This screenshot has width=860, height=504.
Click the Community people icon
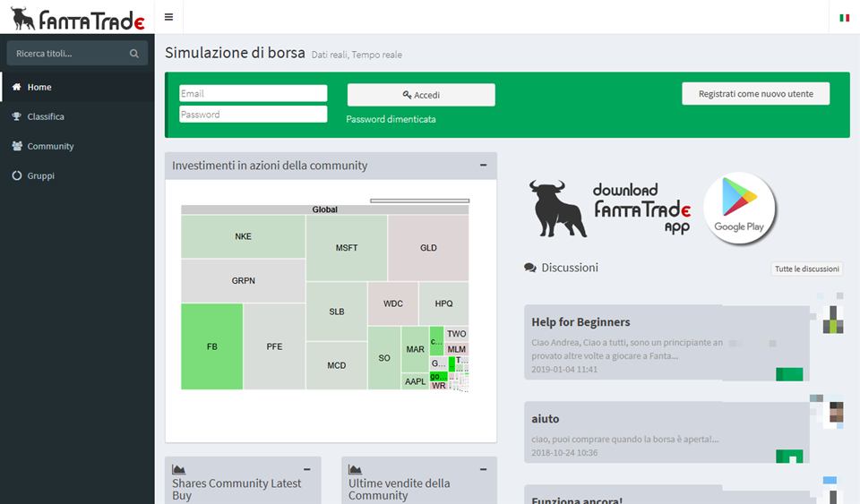coord(17,146)
